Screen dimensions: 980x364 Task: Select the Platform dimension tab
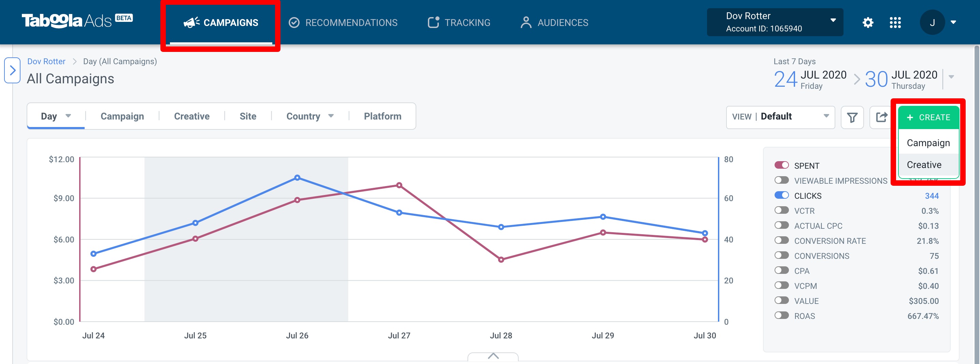point(382,116)
